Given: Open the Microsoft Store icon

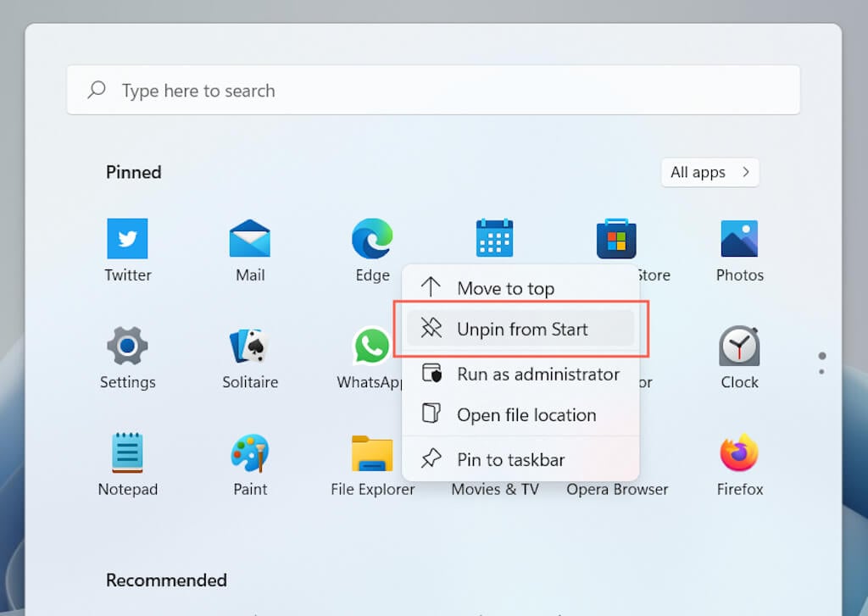Looking at the screenshot, I should click(x=616, y=239).
